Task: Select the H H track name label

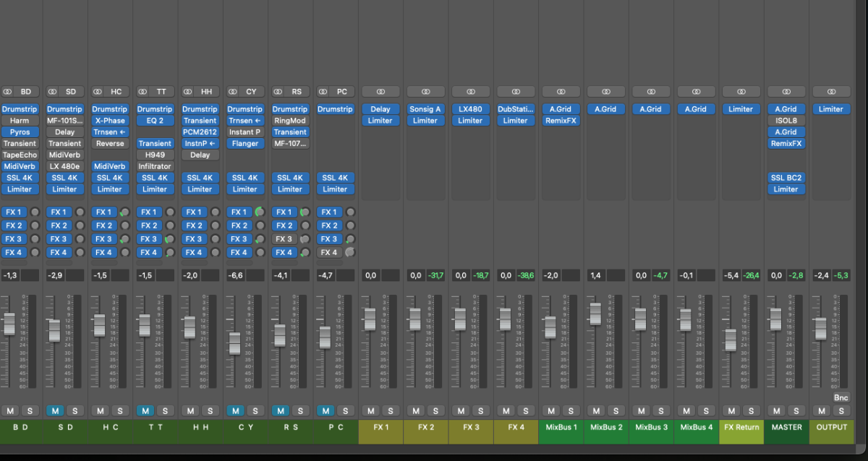Action: 200,427
